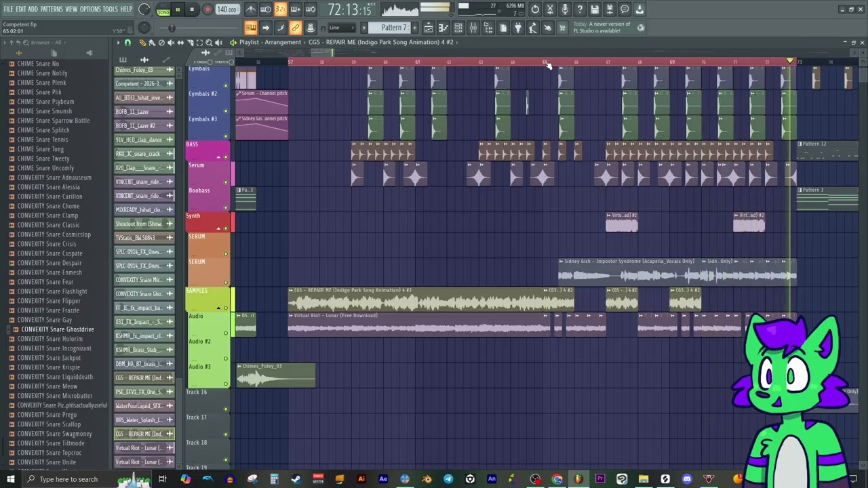
Task: Mute Track 16
Action: (x=226, y=409)
